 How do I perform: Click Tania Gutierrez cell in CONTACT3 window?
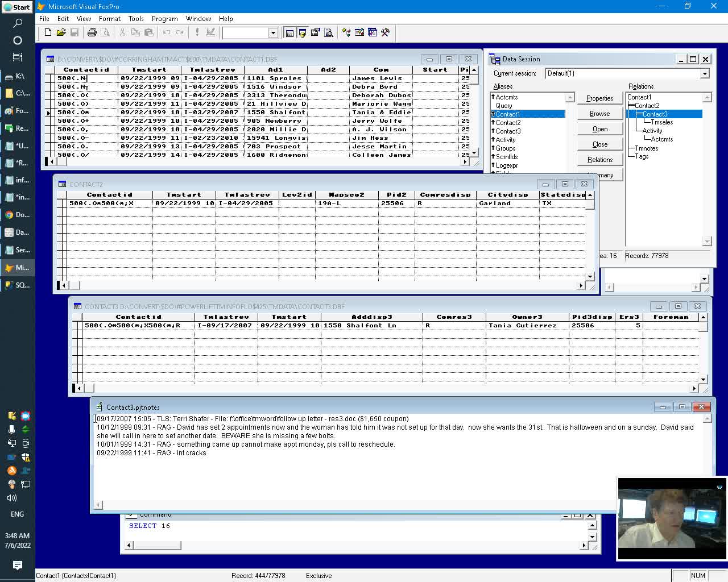point(527,326)
